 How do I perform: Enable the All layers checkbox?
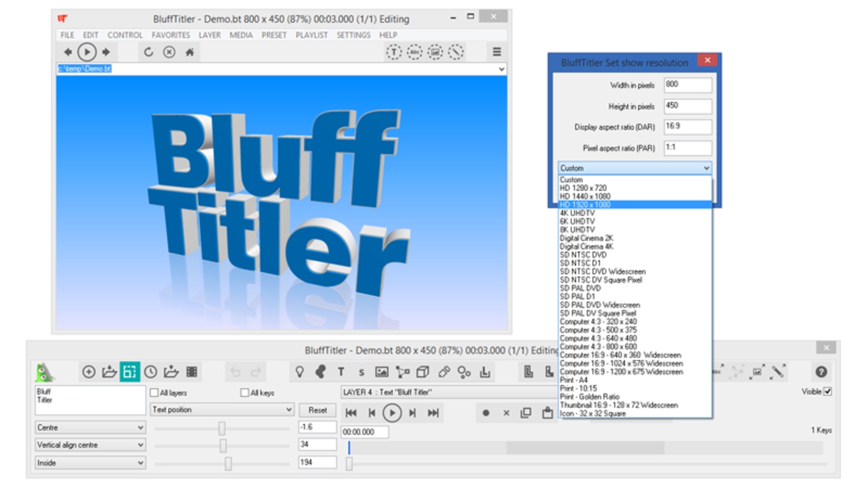tap(154, 393)
